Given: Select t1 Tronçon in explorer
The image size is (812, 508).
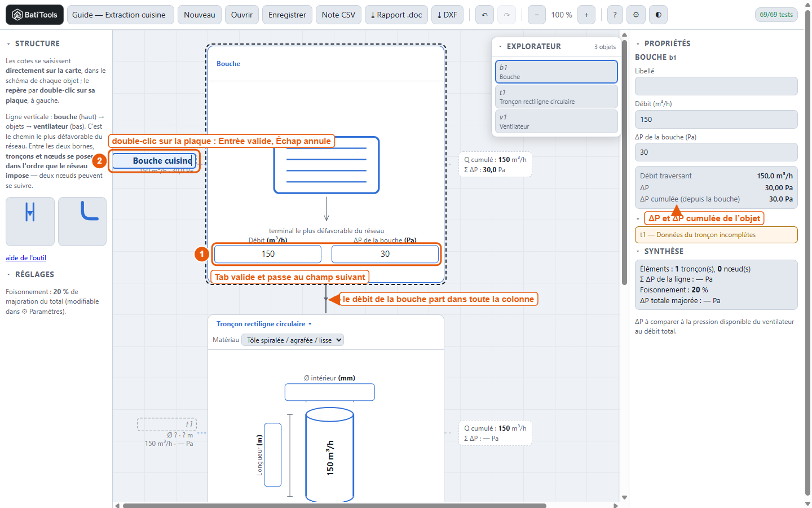Looking at the screenshot, I should point(557,97).
